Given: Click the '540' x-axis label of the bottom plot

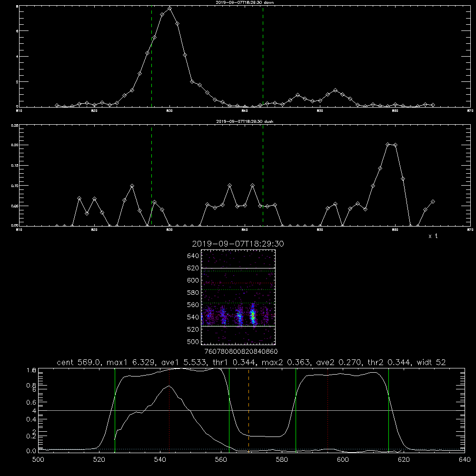Looking at the screenshot, I should [160, 460].
